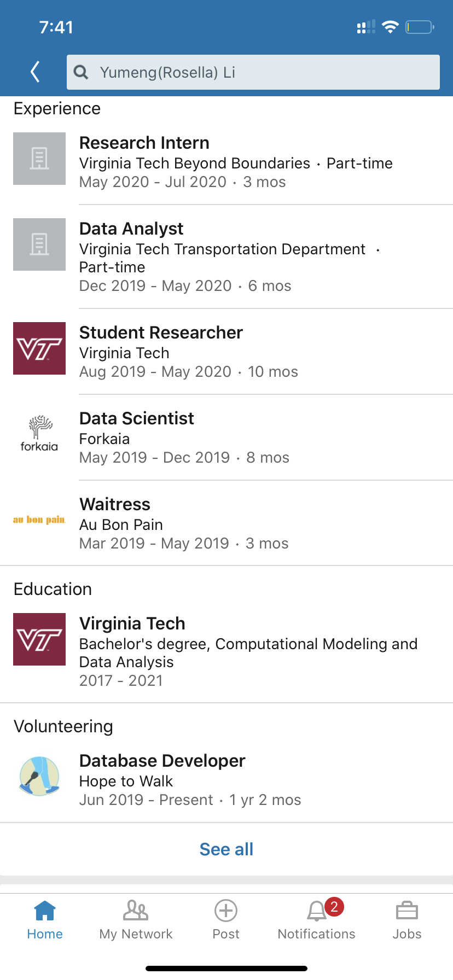This screenshot has width=453, height=980.
Task: Tap the Transportation Department placeholder icon
Action: tap(39, 244)
